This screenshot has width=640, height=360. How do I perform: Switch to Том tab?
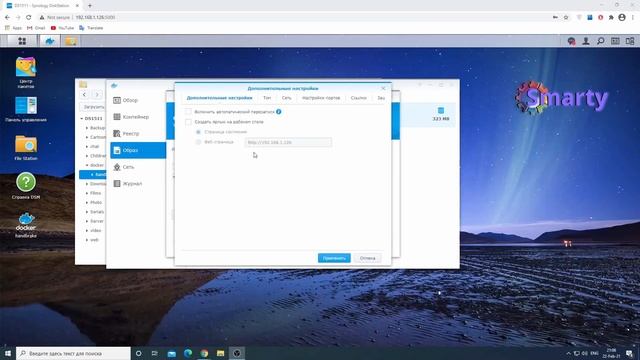(267, 98)
